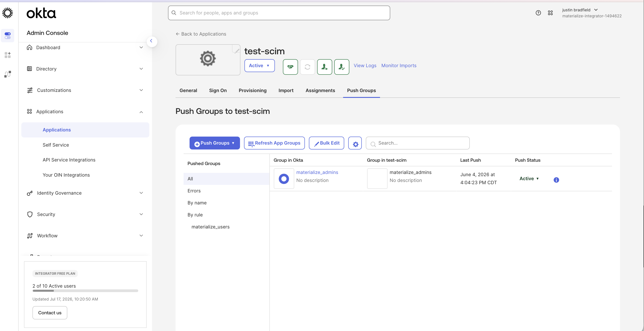
Task: Open the app Active status dropdown
Action: click(259, 66)
